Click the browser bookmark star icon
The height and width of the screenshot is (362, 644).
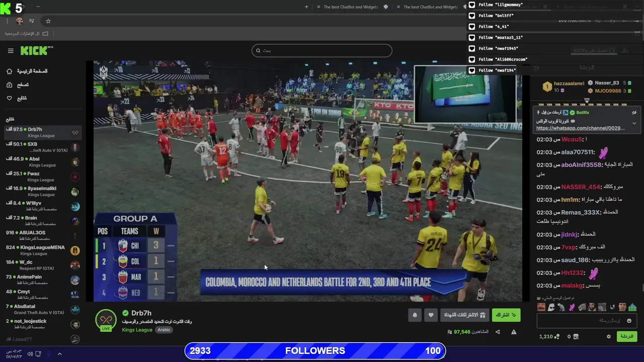coord(48,21)
